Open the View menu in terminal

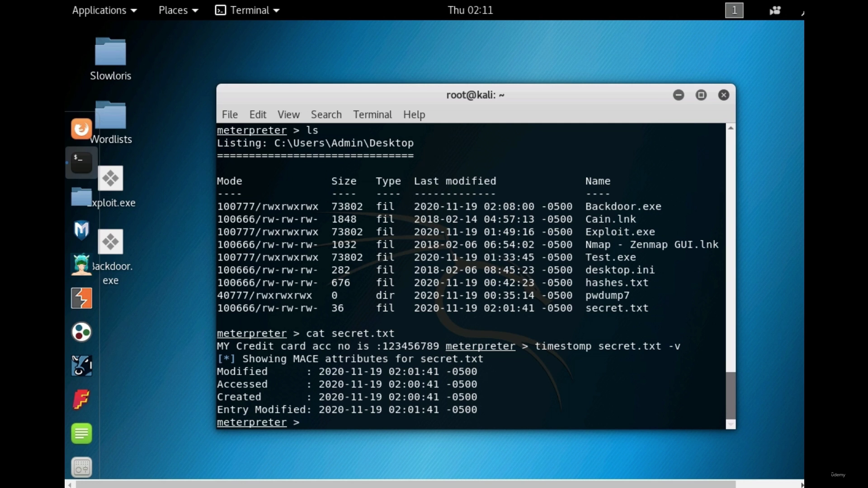tap(288, 114)
